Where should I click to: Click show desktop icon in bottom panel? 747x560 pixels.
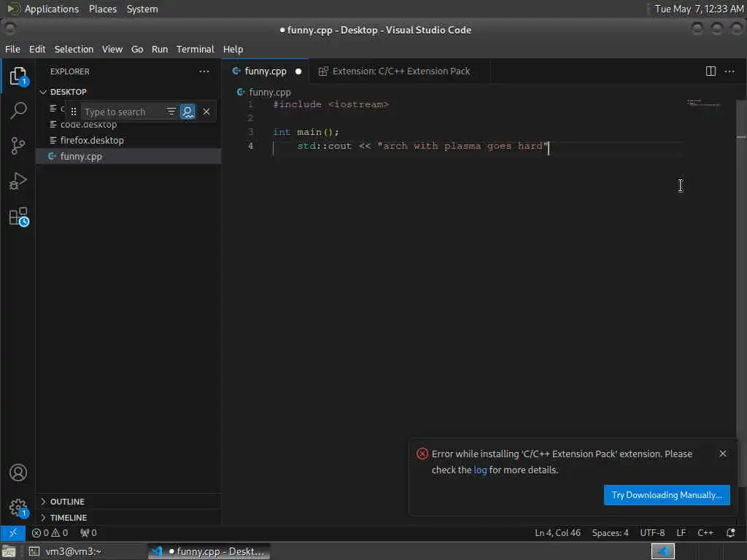[9, 551]
